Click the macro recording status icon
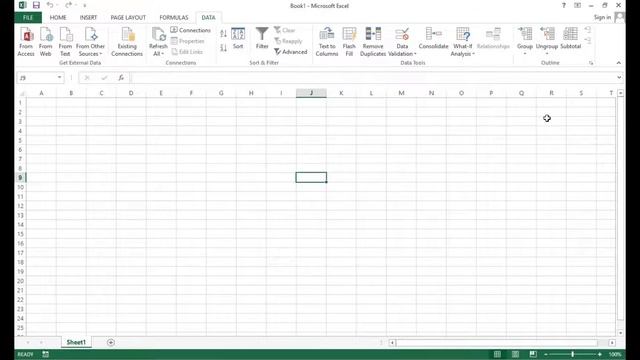The width and height of the screenshot is (640, 360). pyautogui.click(x=45, y=354)
